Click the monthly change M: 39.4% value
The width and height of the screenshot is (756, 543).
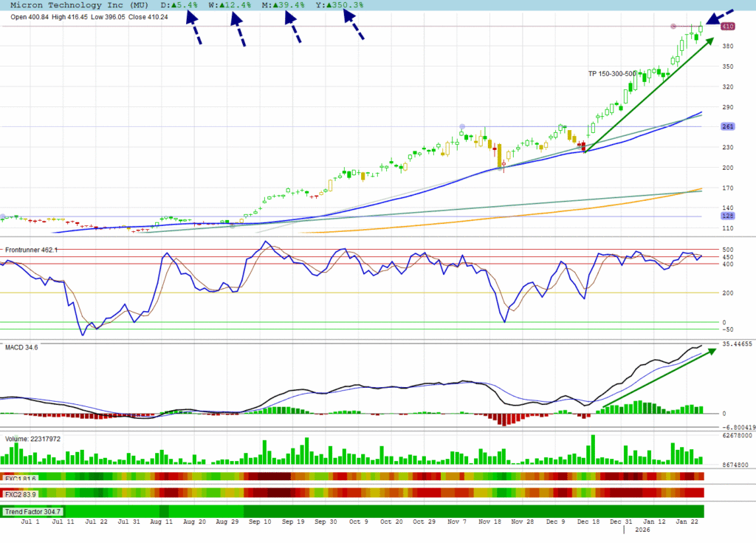click(283, 5)
